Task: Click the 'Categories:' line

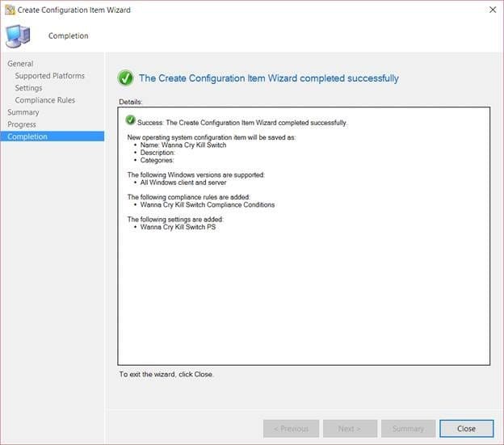Action: 157,160
